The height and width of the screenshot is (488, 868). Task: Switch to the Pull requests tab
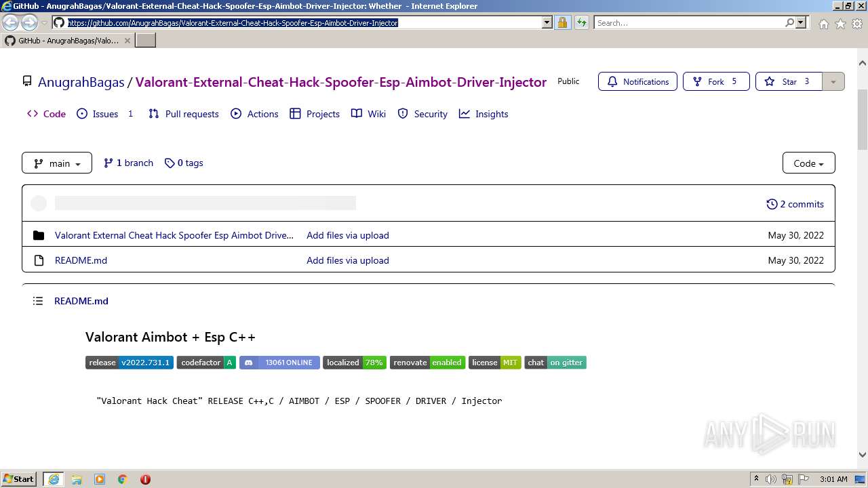coord(184,114)
